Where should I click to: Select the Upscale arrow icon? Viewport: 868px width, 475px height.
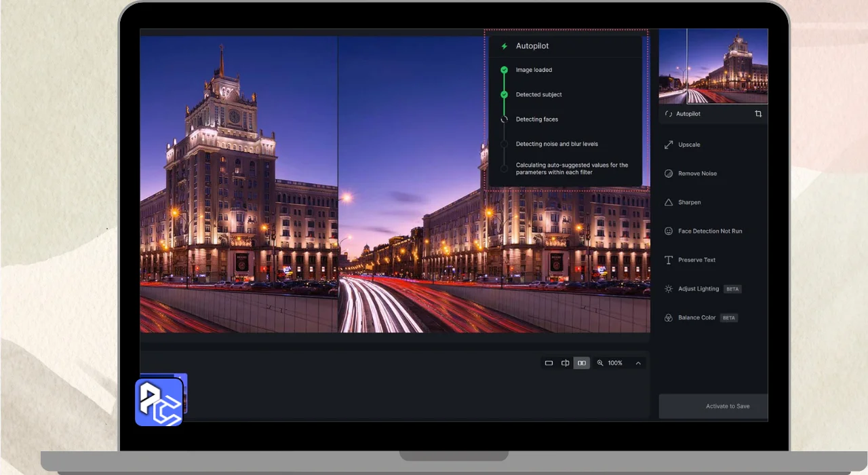669,145
